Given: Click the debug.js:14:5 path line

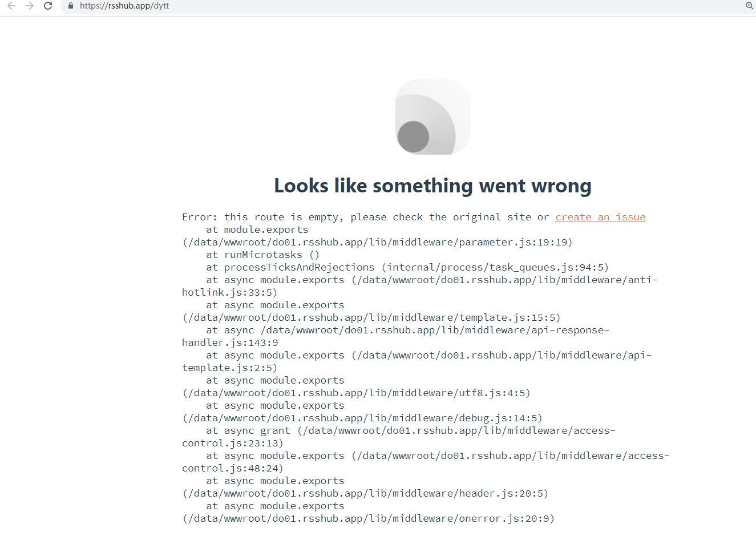Looking at the screenshot, I should 362,418.
